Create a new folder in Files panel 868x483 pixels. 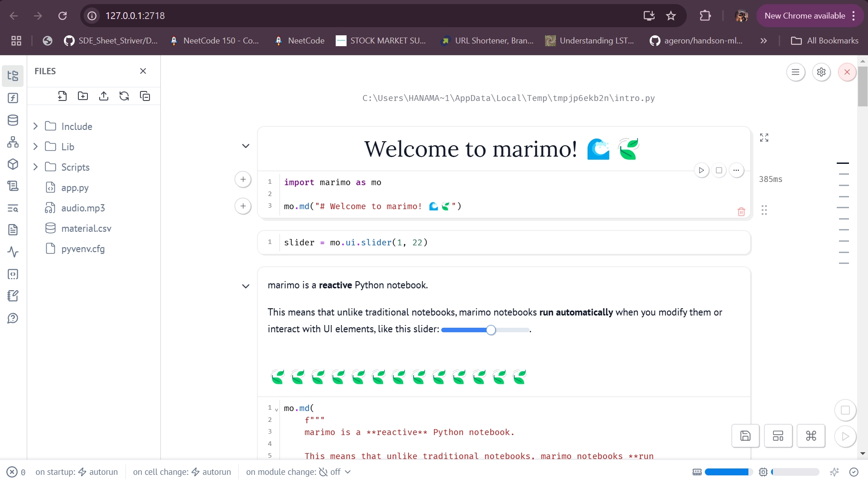[83, 96]
